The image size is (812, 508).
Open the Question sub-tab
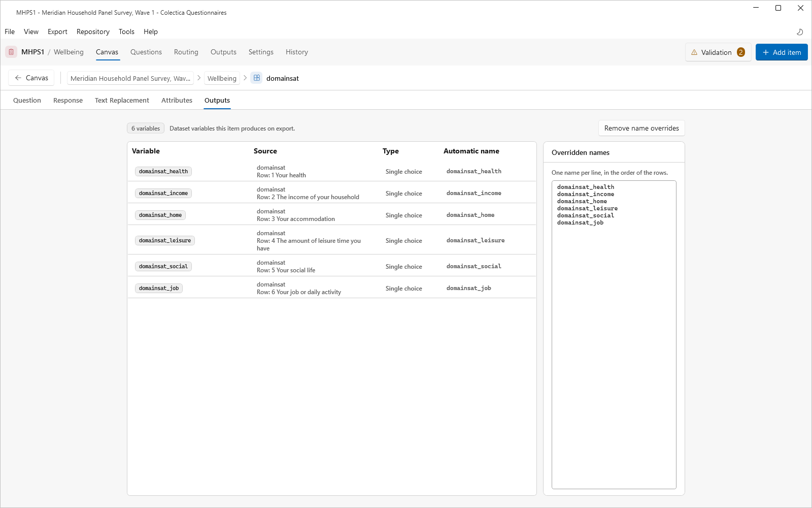[27, 100]
